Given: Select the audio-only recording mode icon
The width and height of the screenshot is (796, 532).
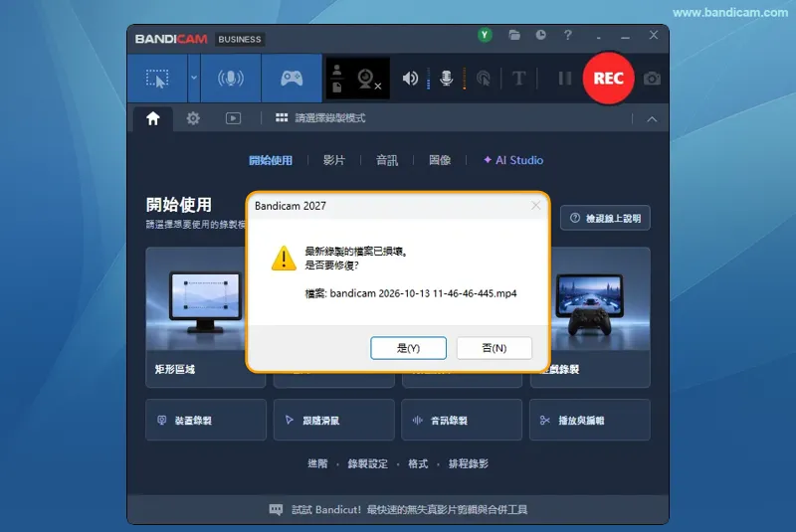Looking at the screenshot, I should click(231, 79).
